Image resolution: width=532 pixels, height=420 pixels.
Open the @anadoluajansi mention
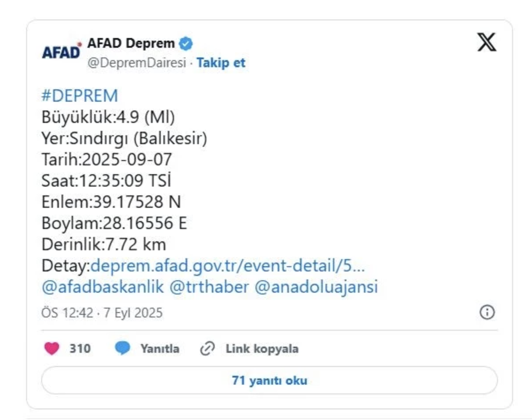pyautogui.click(x=316, y=287)
